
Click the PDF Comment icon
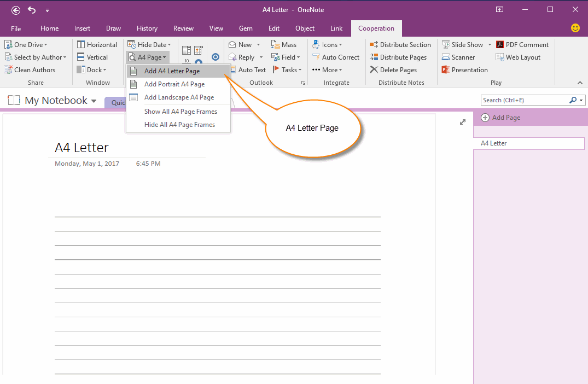[x=500, y=45]
